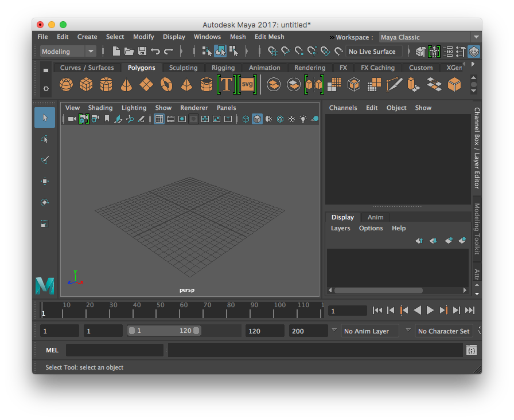The image size is (514, 420).
Task: Create a polygon cube from the shelf
Action: 86,84
